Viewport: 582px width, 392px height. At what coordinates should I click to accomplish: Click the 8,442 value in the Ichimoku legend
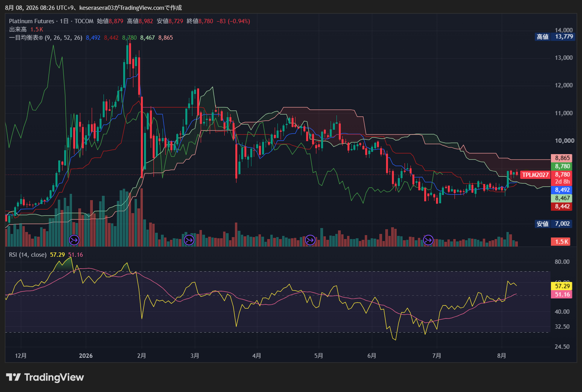111,38
